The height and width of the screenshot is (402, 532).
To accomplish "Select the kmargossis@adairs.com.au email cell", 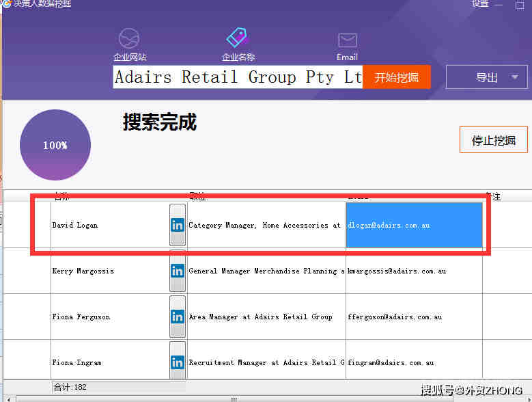I will click(x=414, y=271).
